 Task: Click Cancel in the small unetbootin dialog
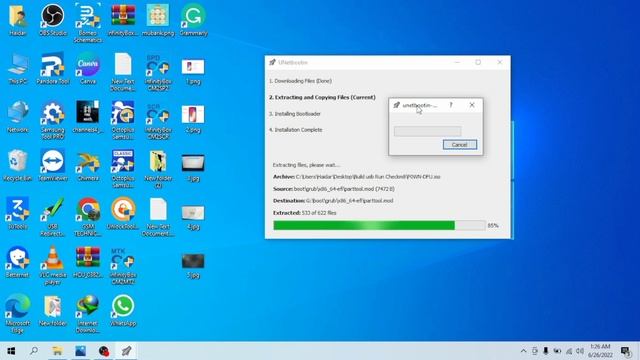460,144
